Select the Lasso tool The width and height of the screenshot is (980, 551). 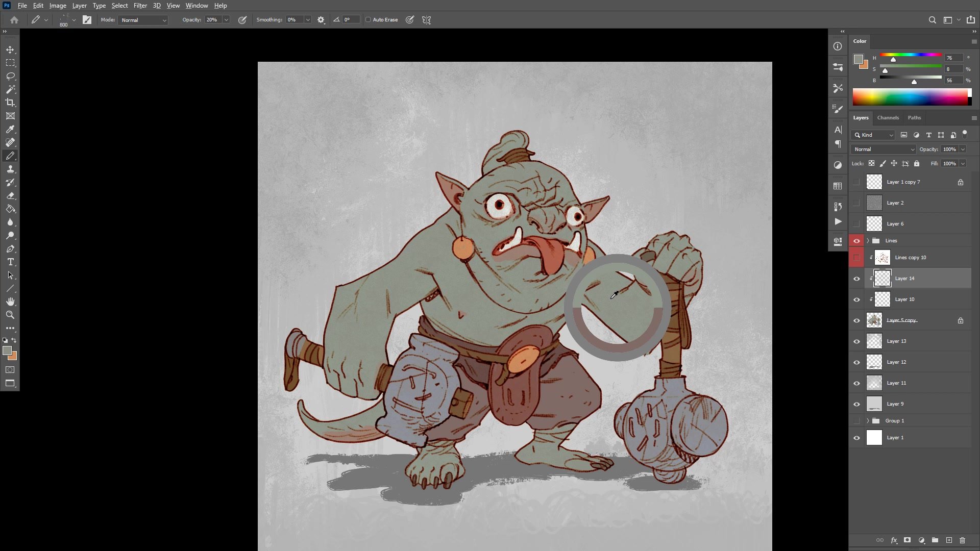(10, 76)
